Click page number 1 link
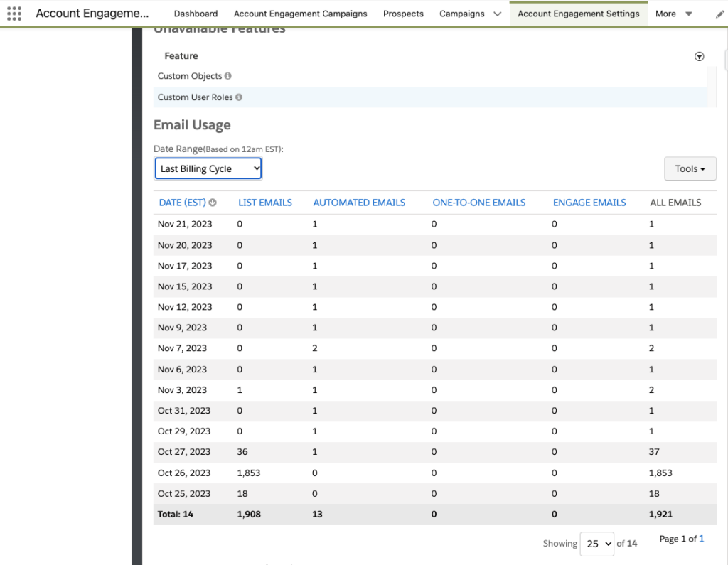 [701, 539]
